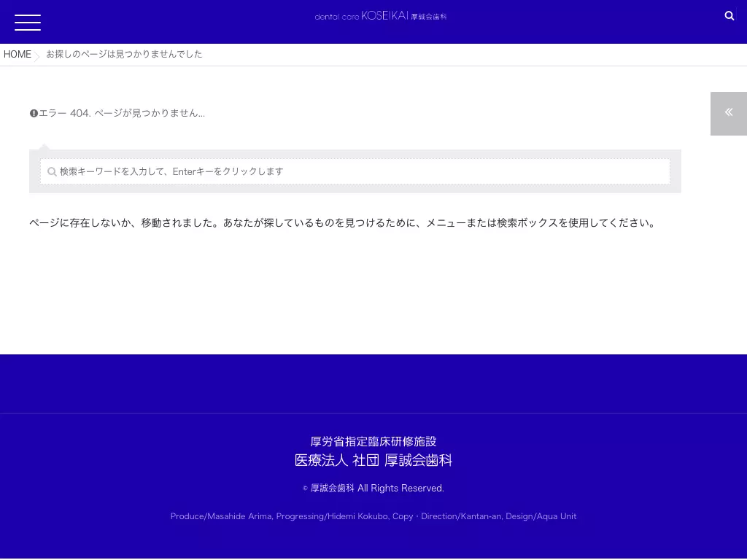Click the copyright 厚誠会歯科 All Rights Reserved

[x=373, y=488]
